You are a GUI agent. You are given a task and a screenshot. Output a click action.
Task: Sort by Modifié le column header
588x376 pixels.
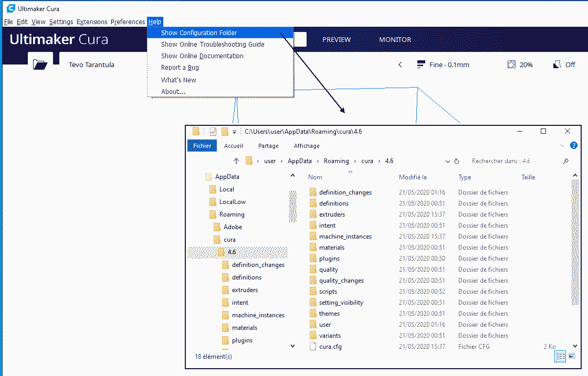413,177
